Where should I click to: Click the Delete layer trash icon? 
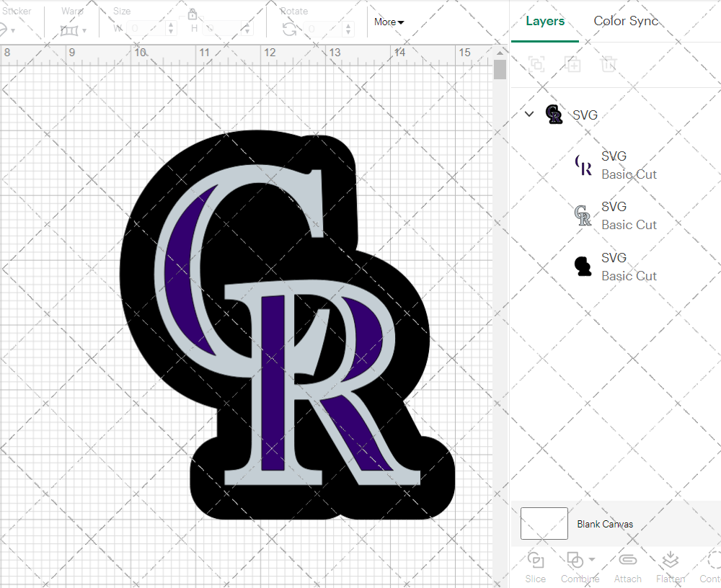tap(609, 64)
